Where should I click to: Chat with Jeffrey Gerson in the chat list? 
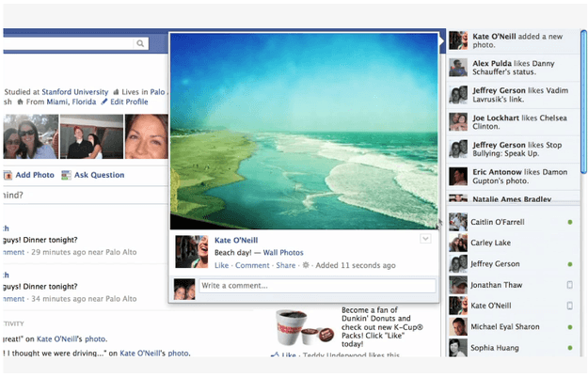[x=513, y=264]
